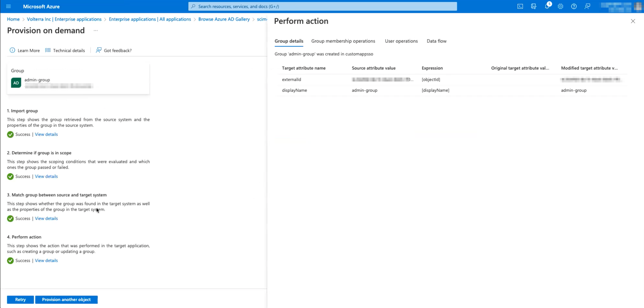Viewport: 644px width, 308px height.
Task: Click the Success checkmark for group scope step
Action: point(10,177)
